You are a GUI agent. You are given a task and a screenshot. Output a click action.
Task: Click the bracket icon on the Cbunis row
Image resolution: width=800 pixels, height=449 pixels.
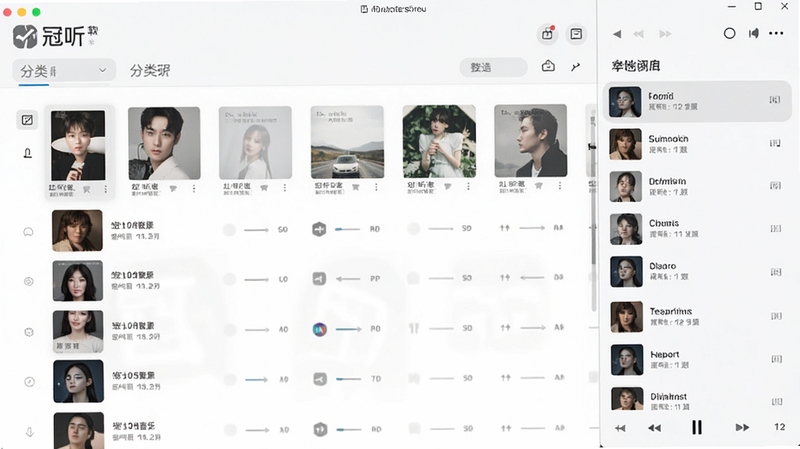pyautogui.click(x=776, y=229)
